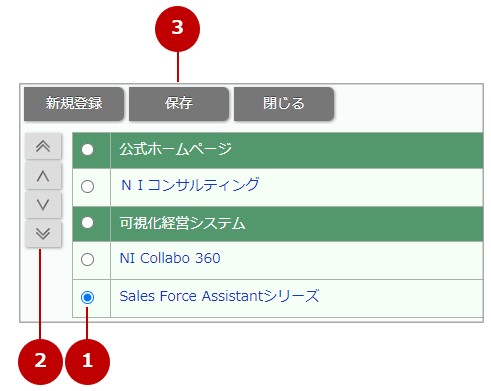Select the NI Collabo 360 radio button
Image resolution: width=491 pixels, height=391 pixels.
pyautogui.click(x=88, y=259)
